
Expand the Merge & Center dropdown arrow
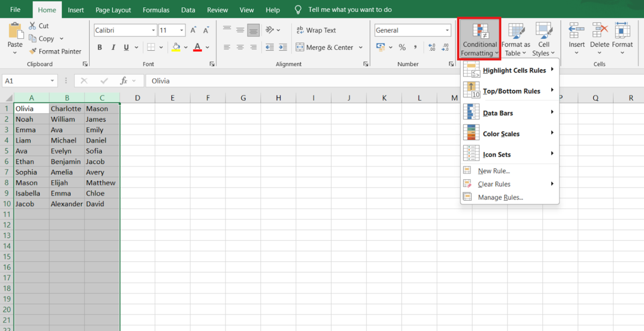coord(361,47)
